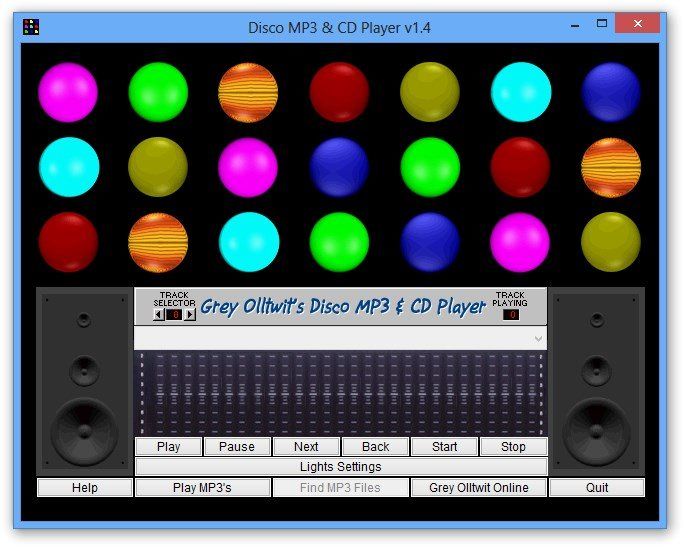Minimize the Disco MP3 & CD Player window
Screen dimensions: 684x548
[575, 25]
